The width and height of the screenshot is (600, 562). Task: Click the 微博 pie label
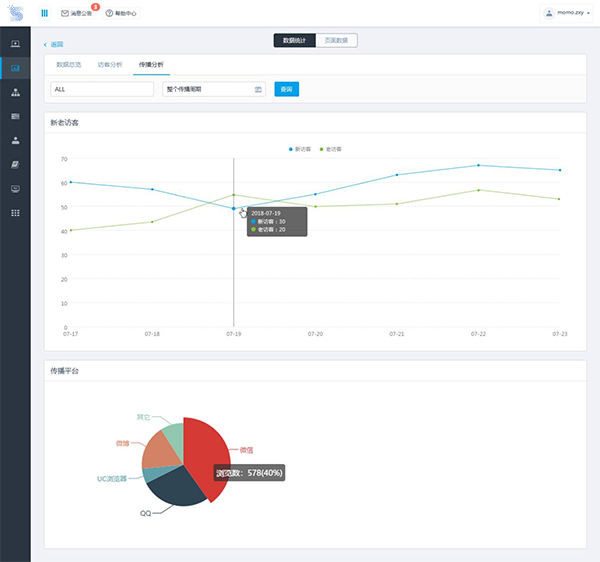pyautogui.click(x=122, y=443)
